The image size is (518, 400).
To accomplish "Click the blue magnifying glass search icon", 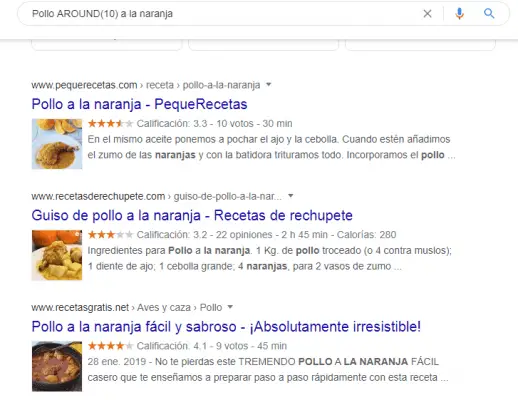I will (x=489, y=13).
